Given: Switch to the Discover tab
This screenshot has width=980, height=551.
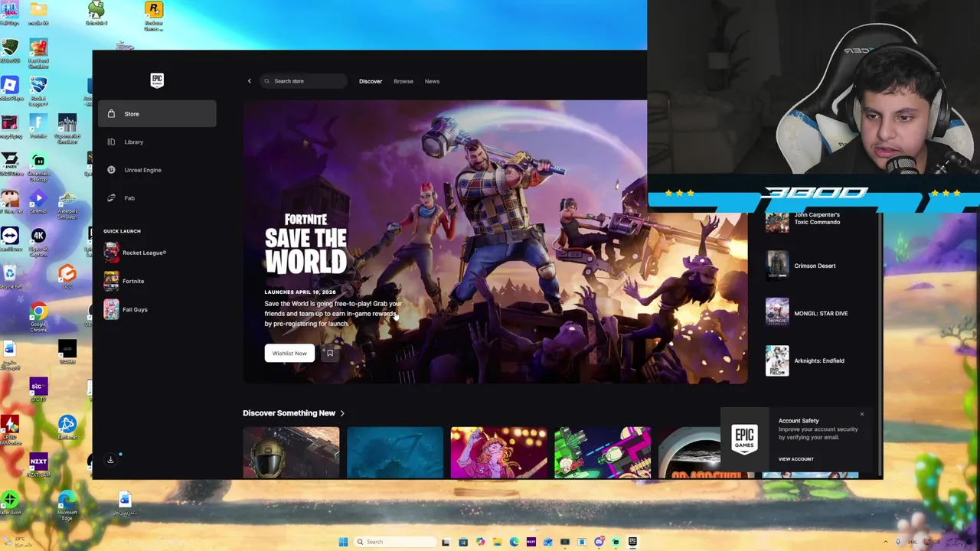Looking at the screenshot, I should point(371,81).
